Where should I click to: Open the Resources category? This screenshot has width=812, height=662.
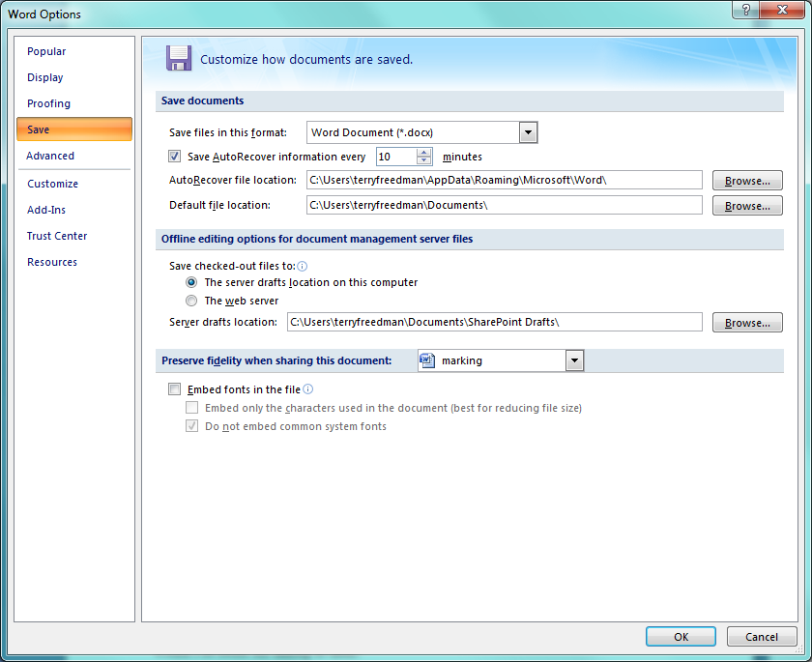click(x=52, y=262)
